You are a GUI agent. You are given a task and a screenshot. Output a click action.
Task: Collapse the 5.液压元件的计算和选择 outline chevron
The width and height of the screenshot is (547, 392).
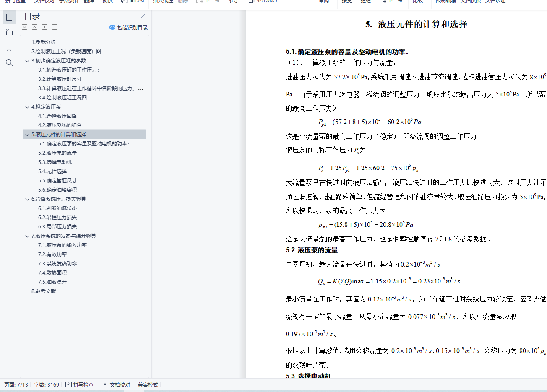pyautogui.click(x=27, y=135)
